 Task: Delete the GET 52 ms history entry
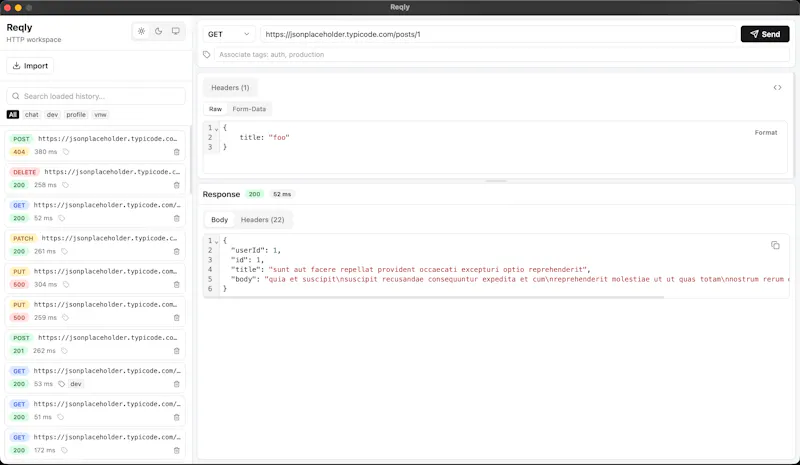tap(177, 218)
